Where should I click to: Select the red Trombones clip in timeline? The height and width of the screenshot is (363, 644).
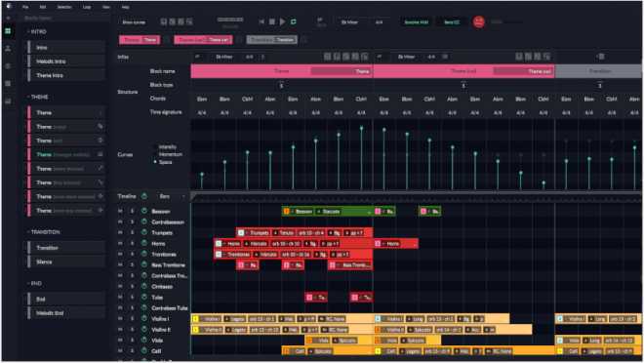pyautogui.click(x=294, y=254)
